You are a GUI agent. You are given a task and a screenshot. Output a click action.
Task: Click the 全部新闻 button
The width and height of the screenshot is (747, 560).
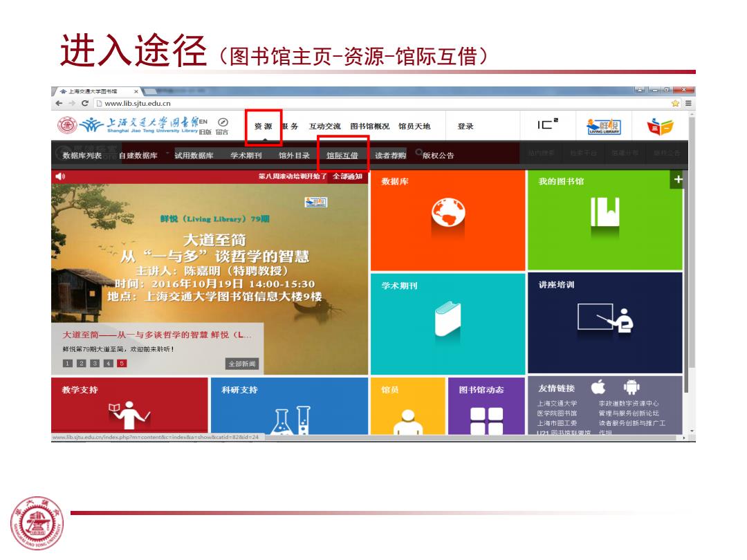click(242, 364)
